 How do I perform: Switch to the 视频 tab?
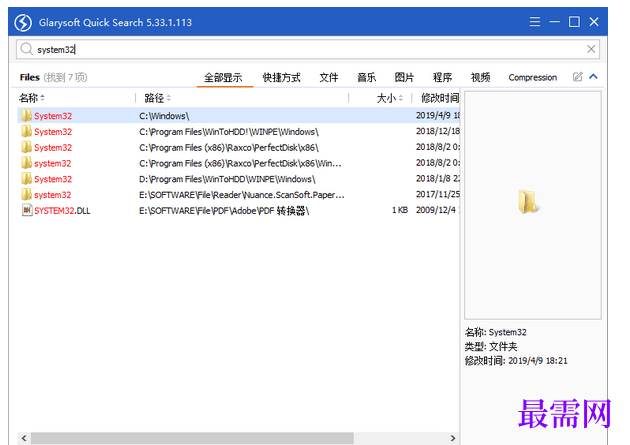[x=481, y=77]
